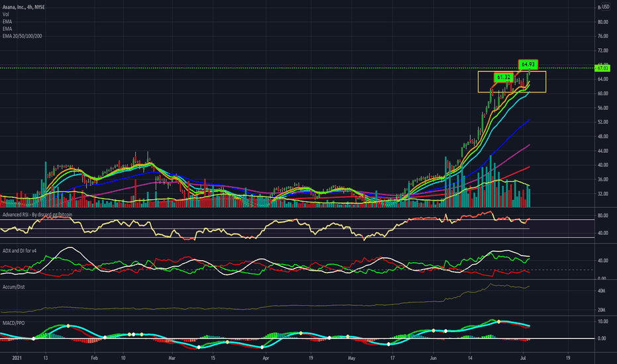
Task: Click the 13 date tick on time axis
Action: 46,358
